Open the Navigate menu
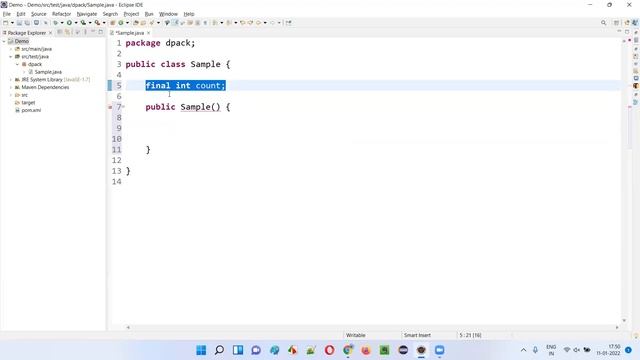The width and height of the screenshot is (640, 360). pos(87,14)
